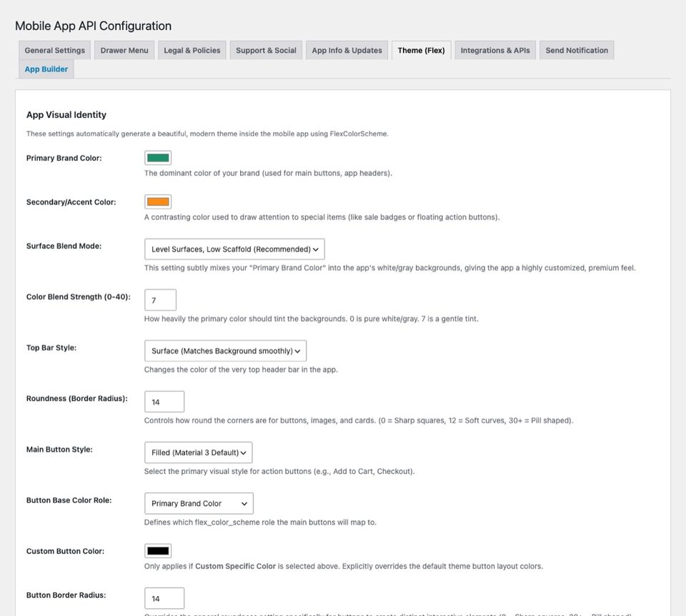Switch to the Drawer Menu tab
686x616 pixels.
tap(124, 50)
